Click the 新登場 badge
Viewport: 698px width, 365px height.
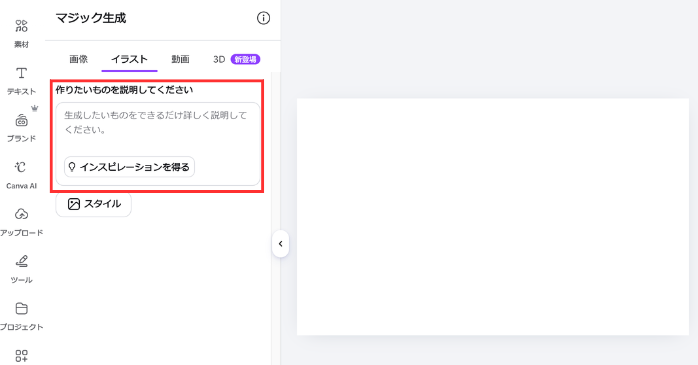point(245,59)
